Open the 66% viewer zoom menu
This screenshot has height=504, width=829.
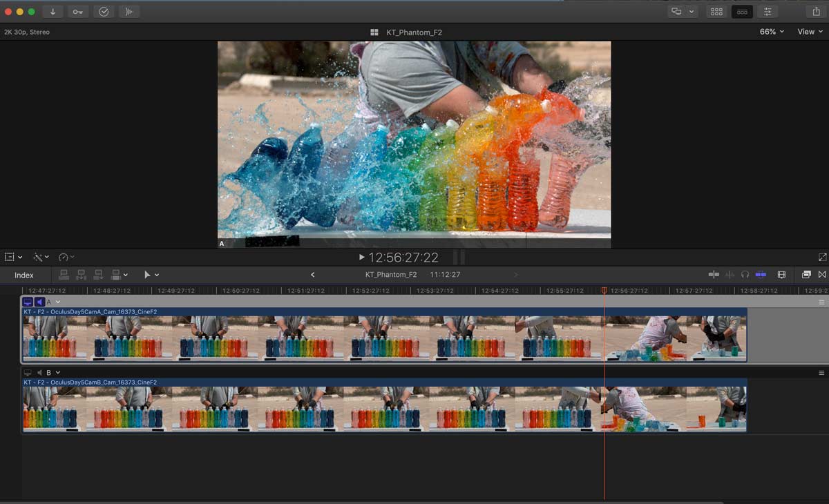[x=772, y=32]
